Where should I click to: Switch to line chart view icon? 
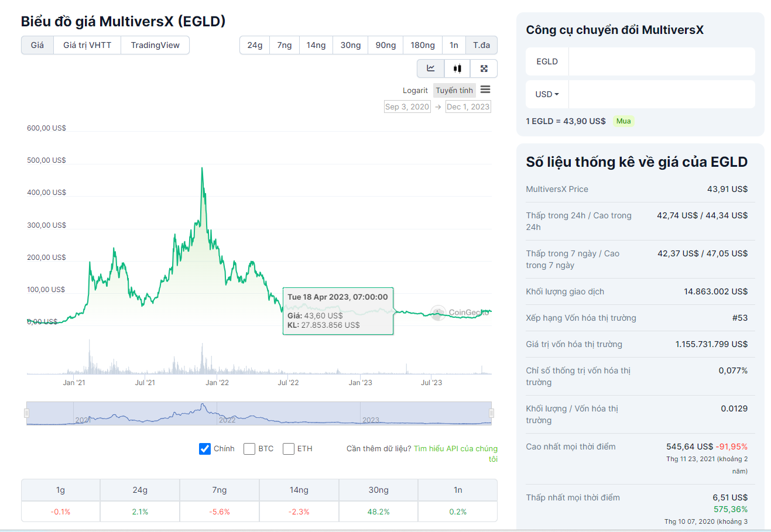431,68
